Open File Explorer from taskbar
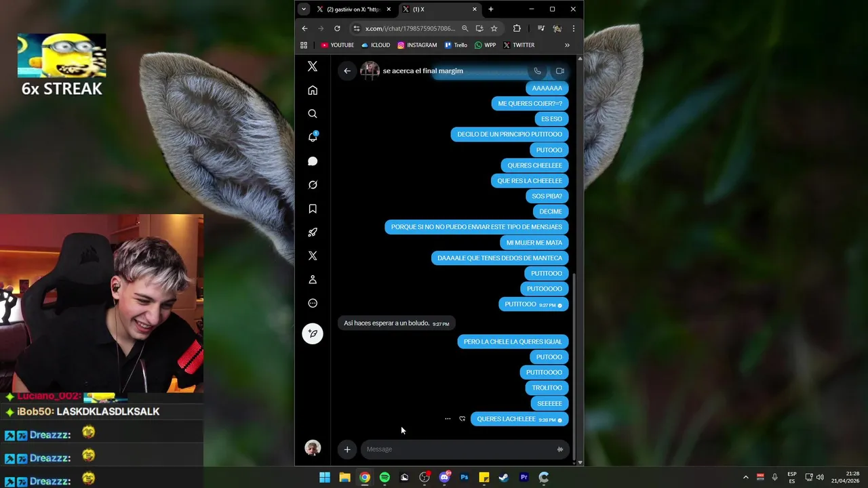 [344, 477]
